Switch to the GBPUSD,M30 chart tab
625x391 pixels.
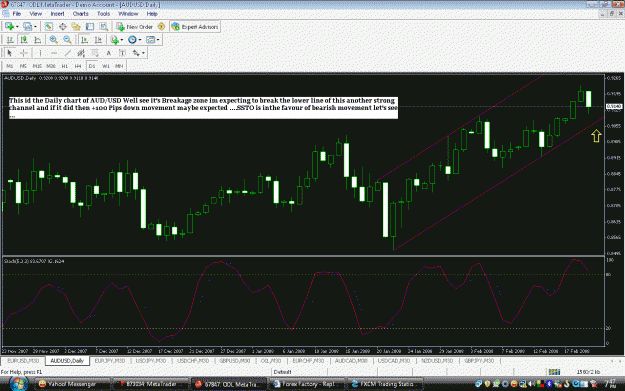[235, 361]
